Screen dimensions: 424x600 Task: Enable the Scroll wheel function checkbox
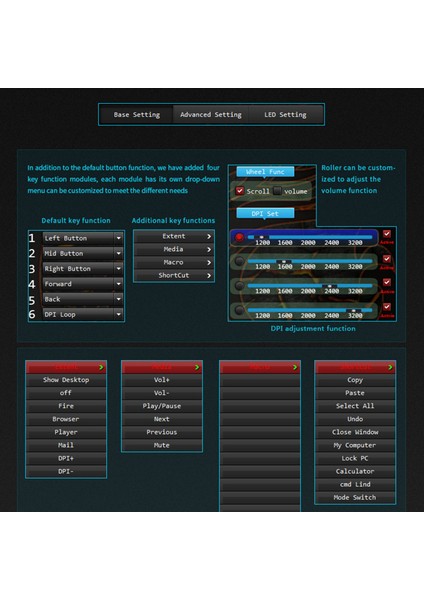click(x=240, y=191)
